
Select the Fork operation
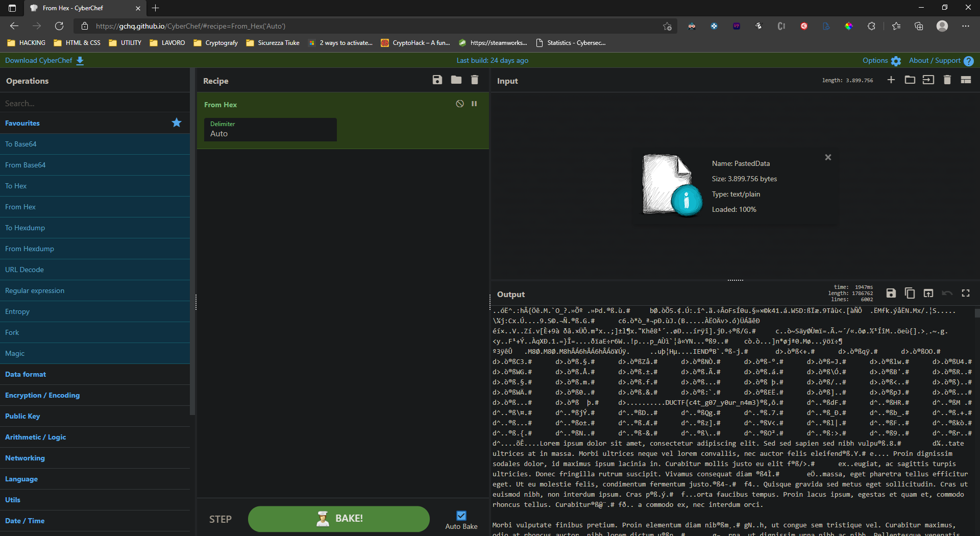(x=95, y=332)
